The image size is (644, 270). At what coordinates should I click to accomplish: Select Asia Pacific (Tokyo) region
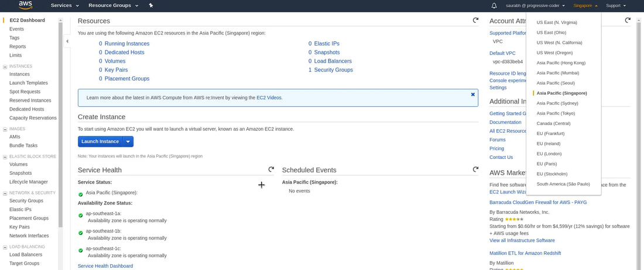[x=556, y=113]
